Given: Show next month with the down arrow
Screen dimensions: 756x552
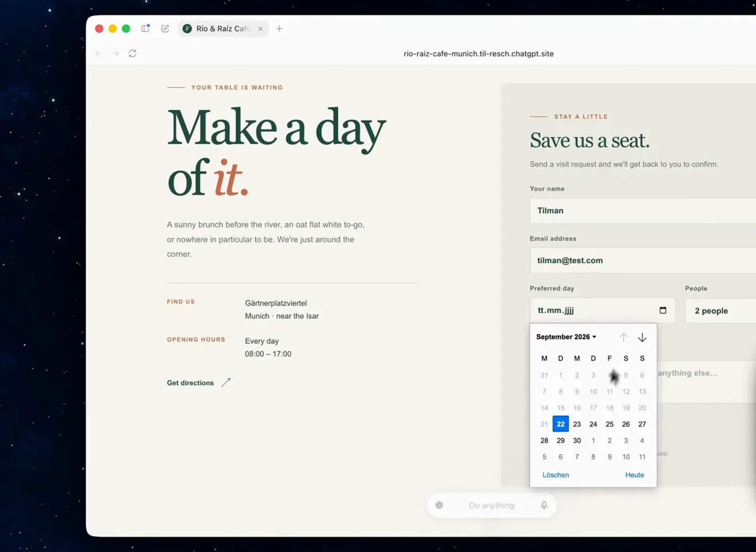Looking at the screenshot, I should (x=642, y=337).
